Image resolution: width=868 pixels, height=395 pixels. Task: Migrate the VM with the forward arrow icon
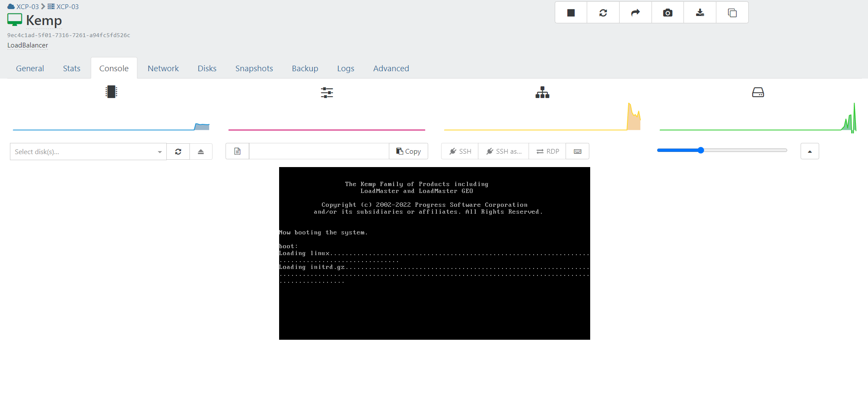(636, 13)
